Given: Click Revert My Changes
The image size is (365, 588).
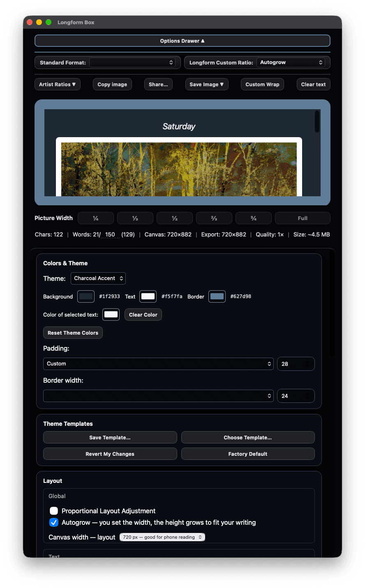Looking at the screenshot, I should pyautogui.click(x=110, y=454).
